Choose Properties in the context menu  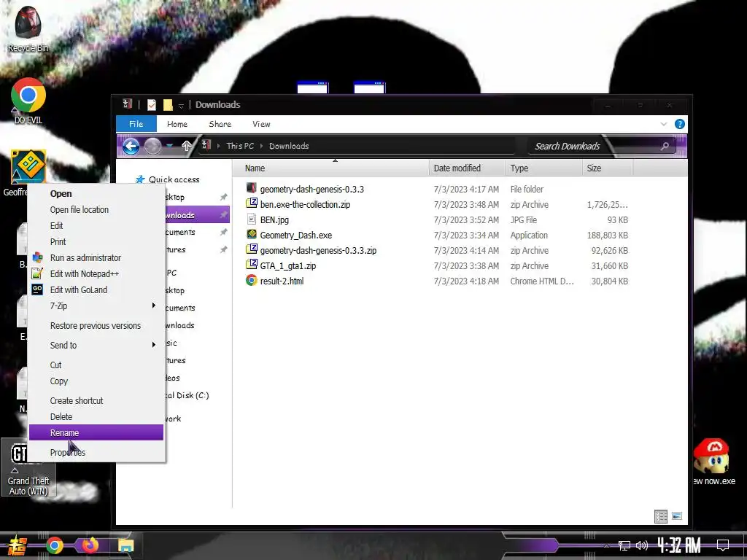click(96, 452)
